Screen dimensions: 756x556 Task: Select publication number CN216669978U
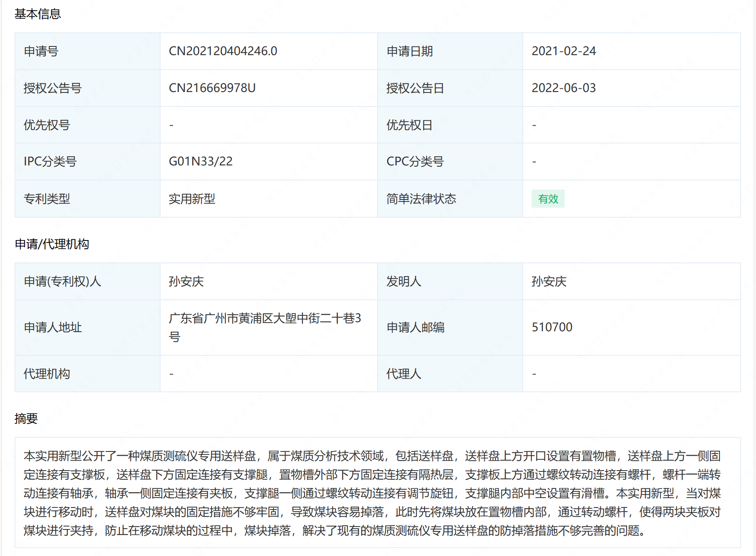click(x=212, y=88)
